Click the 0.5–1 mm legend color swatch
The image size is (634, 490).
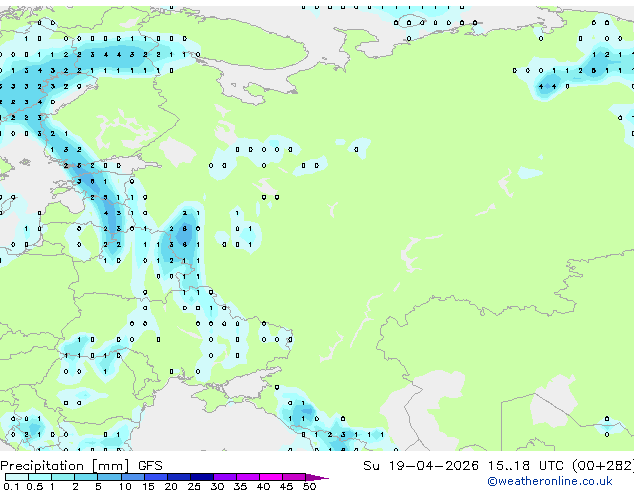coord(40,477)
